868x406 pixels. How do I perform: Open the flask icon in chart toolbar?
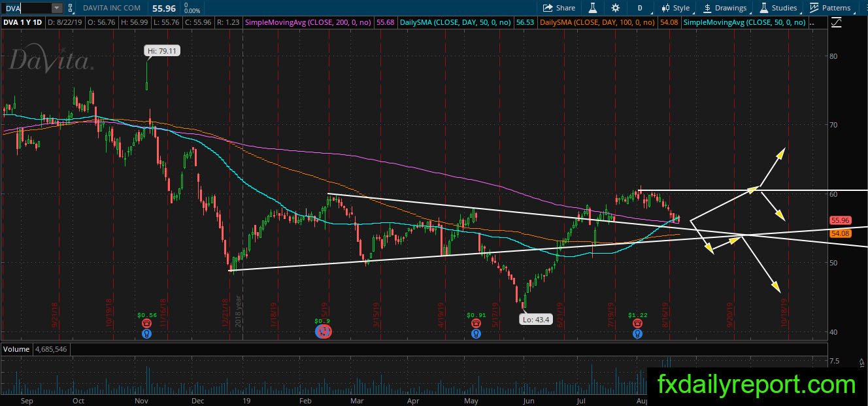click(x=593, y=8)
